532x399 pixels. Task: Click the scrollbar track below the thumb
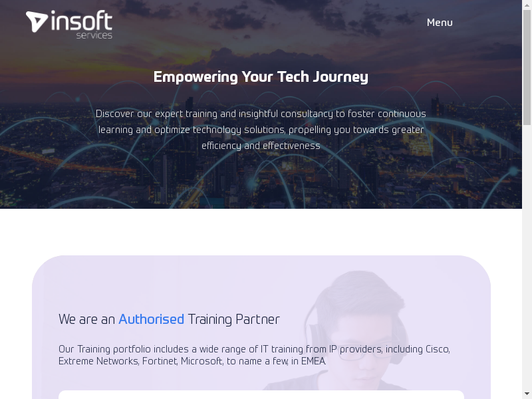pyautogui.click(x=527, y=266)
